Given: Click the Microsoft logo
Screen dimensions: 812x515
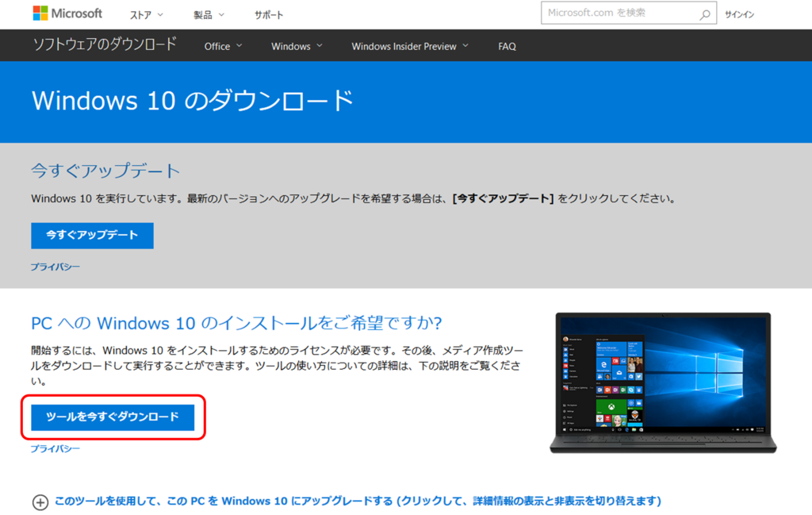Looking at the screenshot, I should pos(67,13).
